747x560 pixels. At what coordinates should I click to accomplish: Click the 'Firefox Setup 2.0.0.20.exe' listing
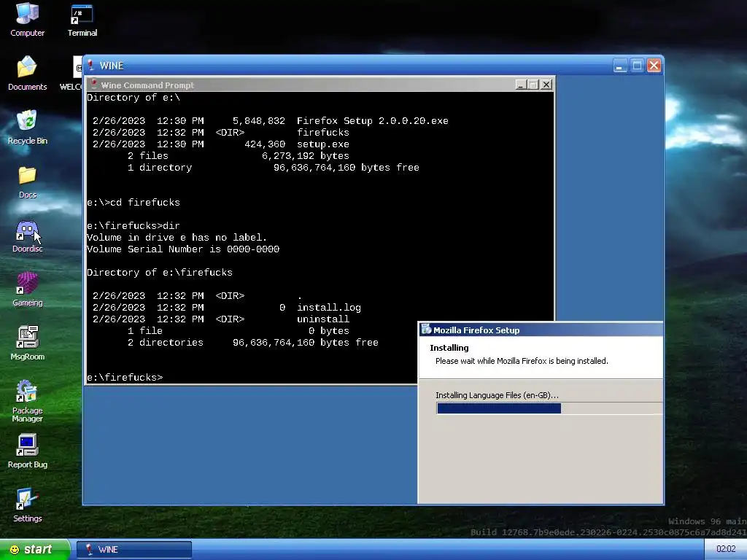(x=372, y=121)
